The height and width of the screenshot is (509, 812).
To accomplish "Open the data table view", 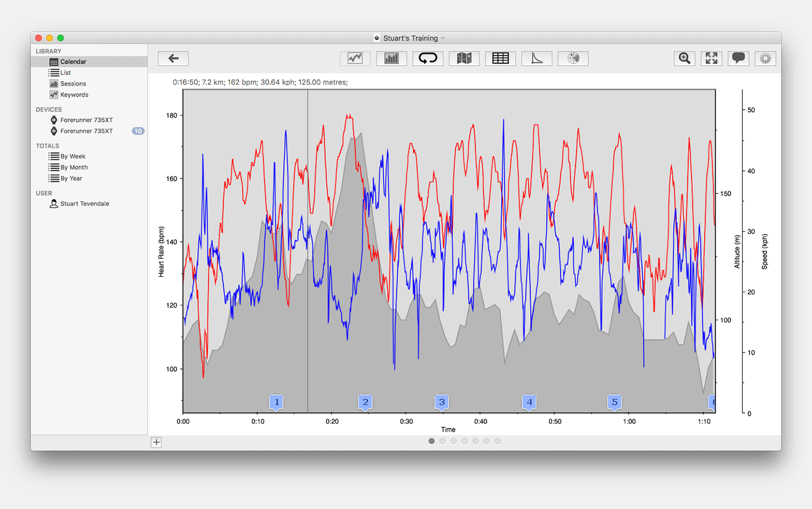I will coord(500,58).
